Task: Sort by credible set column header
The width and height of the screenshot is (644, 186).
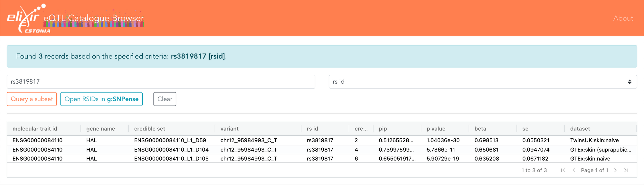Action: [150, 129]
